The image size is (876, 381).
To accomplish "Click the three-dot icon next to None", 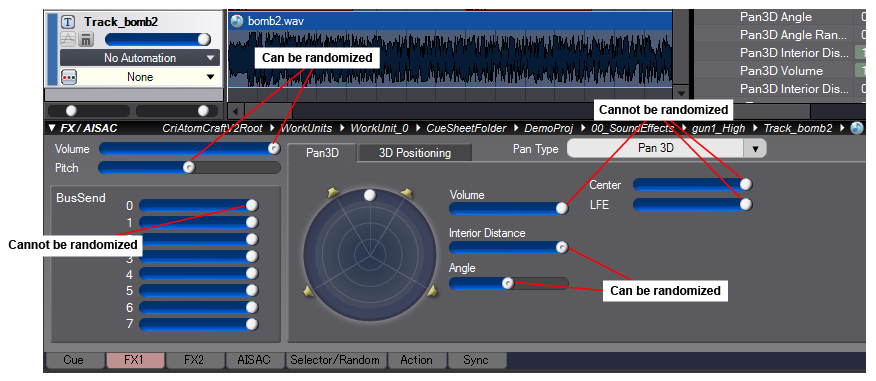I will coord(69,77).
